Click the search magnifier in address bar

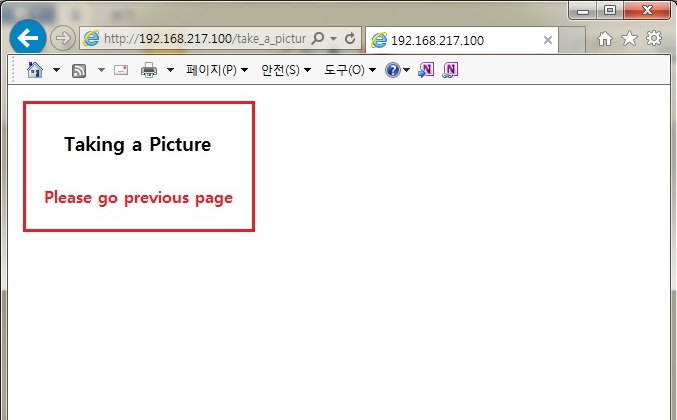point(318,38)
